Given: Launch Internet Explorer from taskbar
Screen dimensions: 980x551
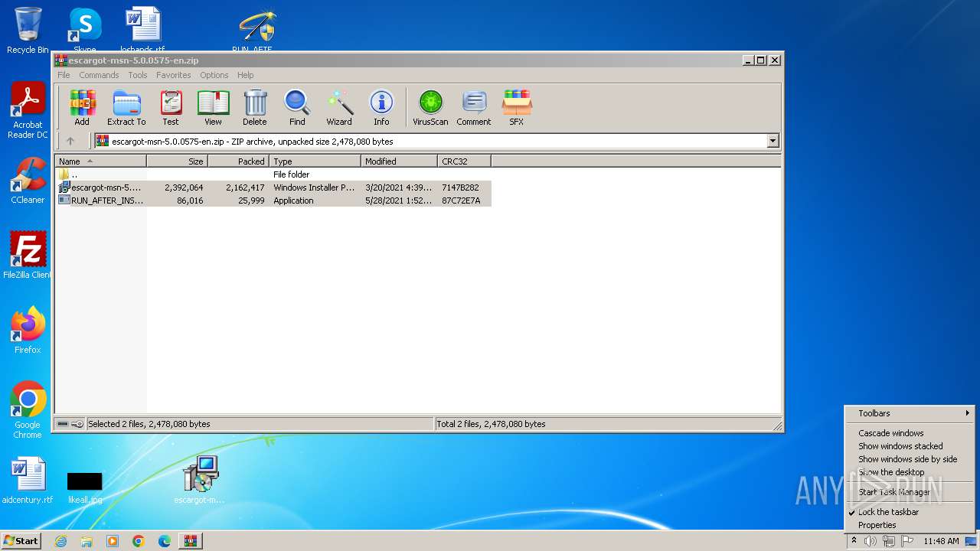Looking at the screenshot, I should (60, 541).
